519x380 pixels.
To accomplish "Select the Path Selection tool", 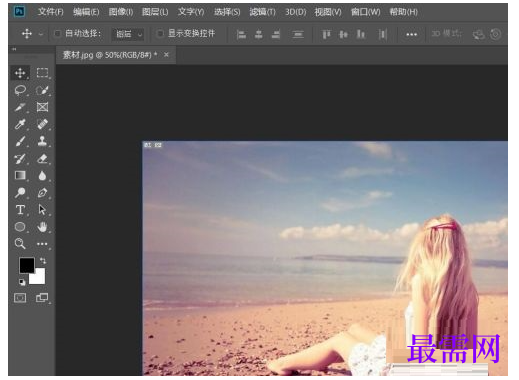I will (42, 210).
